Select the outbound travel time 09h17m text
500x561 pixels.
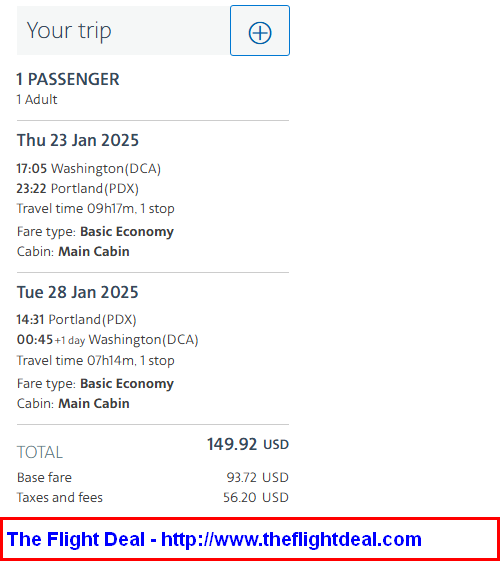[95, 208]
